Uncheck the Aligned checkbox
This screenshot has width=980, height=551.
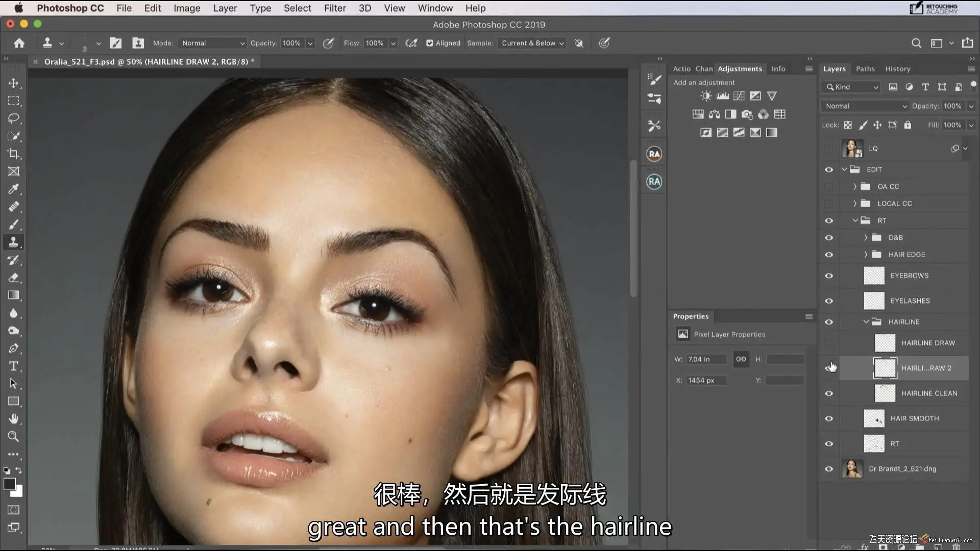coord(430,43)
